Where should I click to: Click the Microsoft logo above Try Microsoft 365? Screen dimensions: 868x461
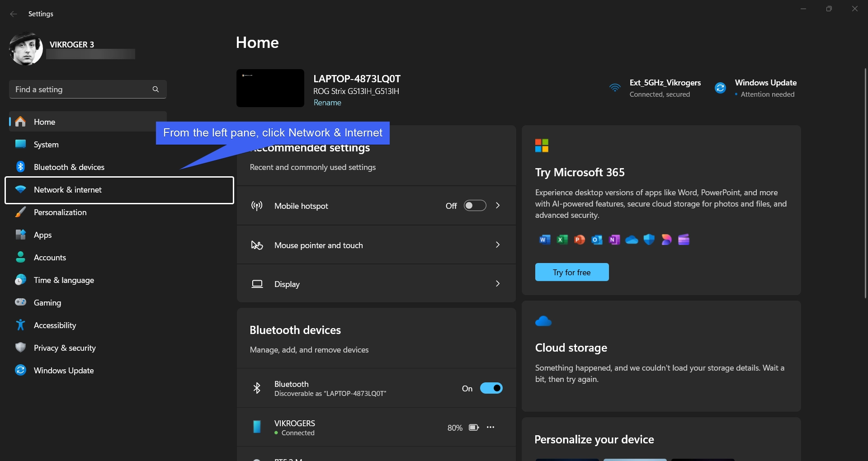pos(542,146)
